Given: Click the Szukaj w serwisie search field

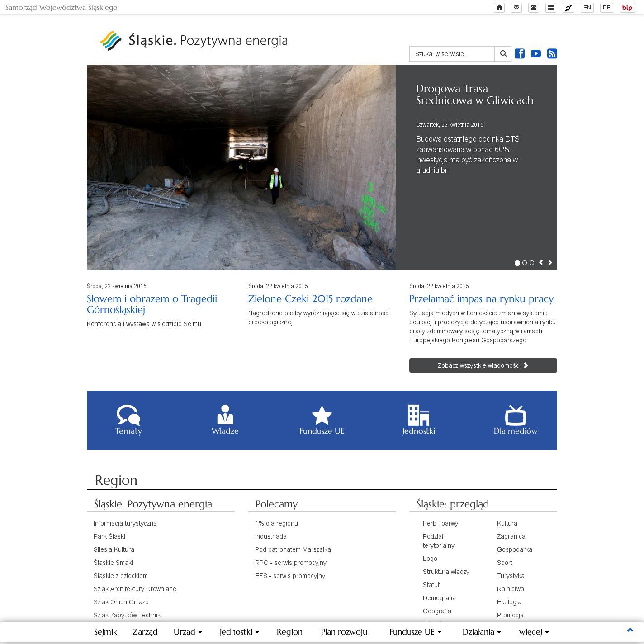Looking at the screenshot, I should 452,54.
